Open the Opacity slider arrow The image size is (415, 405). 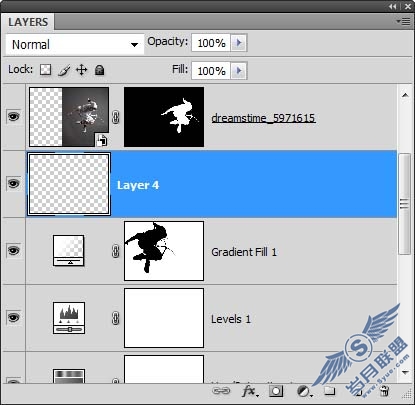[x=239, y=43]
